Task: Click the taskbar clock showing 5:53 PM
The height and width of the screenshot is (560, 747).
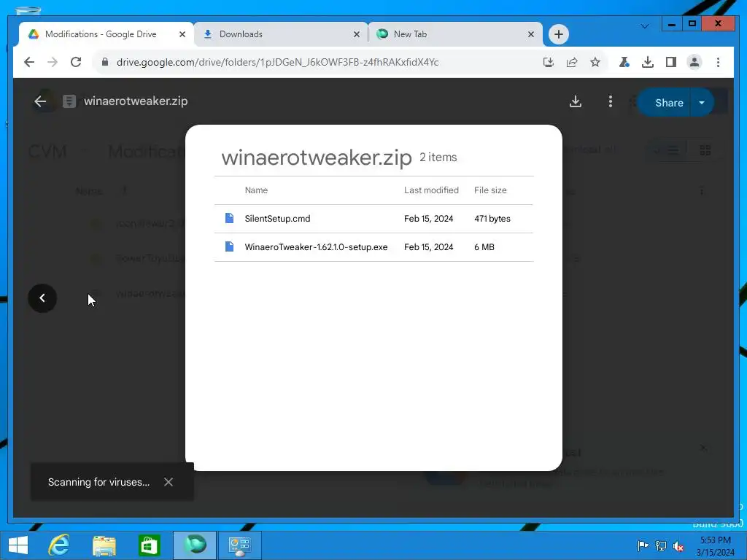Action: tap(715, 546)
